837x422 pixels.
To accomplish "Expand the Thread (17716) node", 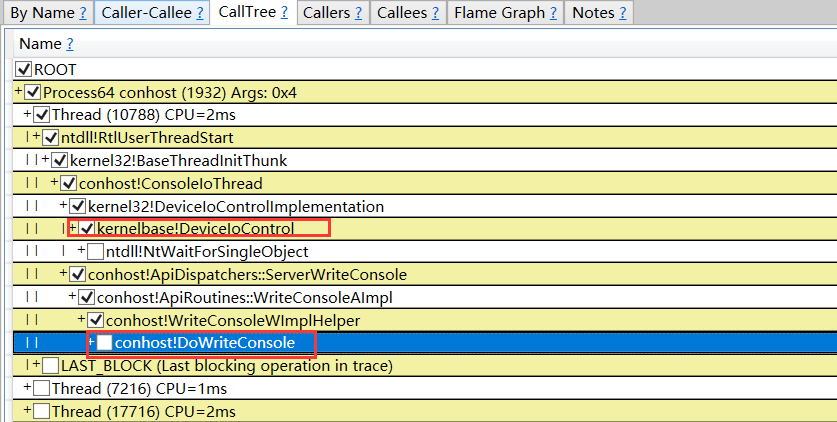I will [27, 411].
